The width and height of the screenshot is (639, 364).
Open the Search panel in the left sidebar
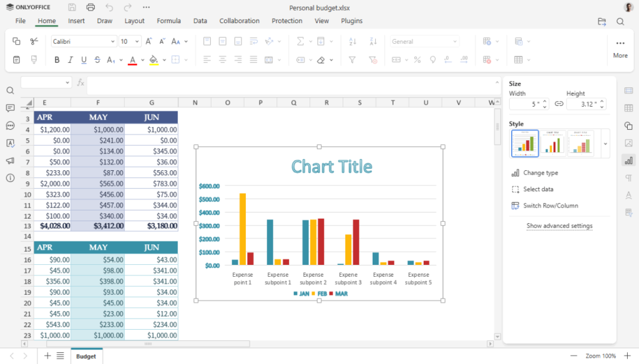point(10,90)
